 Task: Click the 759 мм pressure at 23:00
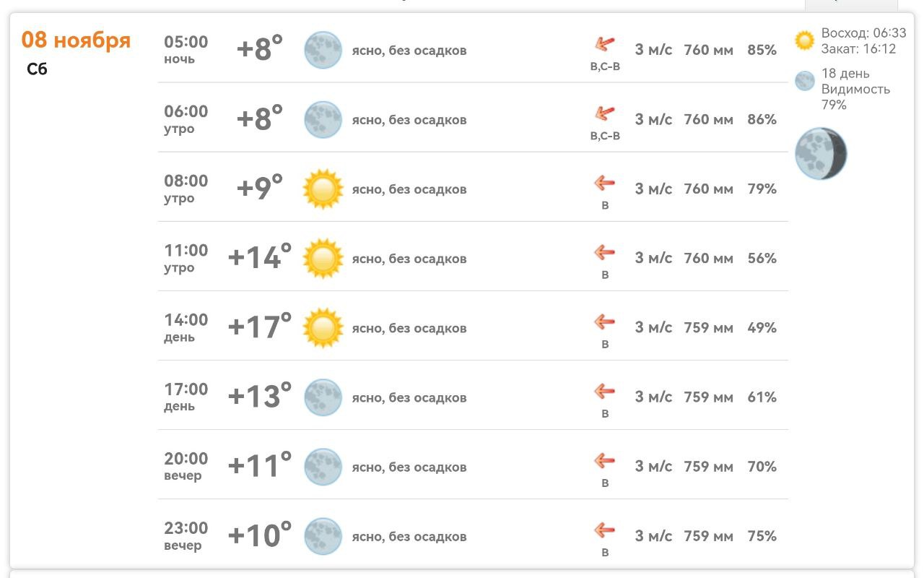click(708, 536)
